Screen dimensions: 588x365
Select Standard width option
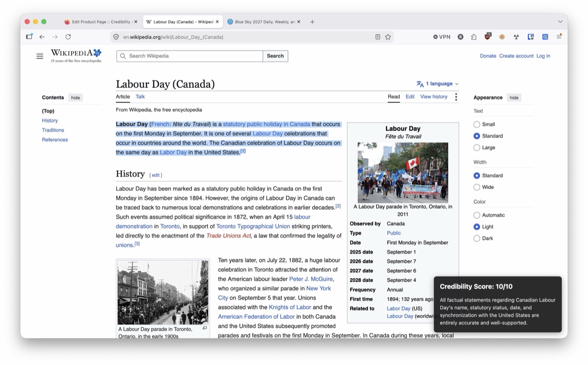pyautogui.click(x=477, y=175)
